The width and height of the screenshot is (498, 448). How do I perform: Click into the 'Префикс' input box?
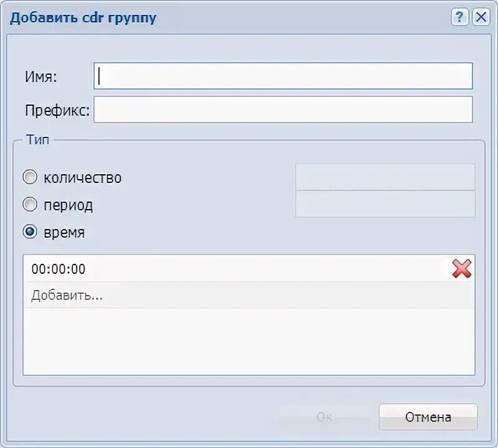tap(283, 110)
